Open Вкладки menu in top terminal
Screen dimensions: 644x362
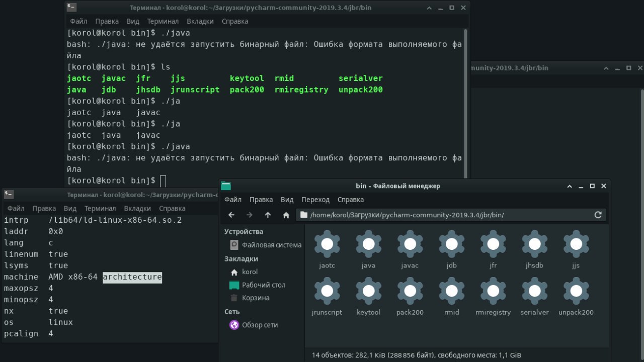click(200, 21)
